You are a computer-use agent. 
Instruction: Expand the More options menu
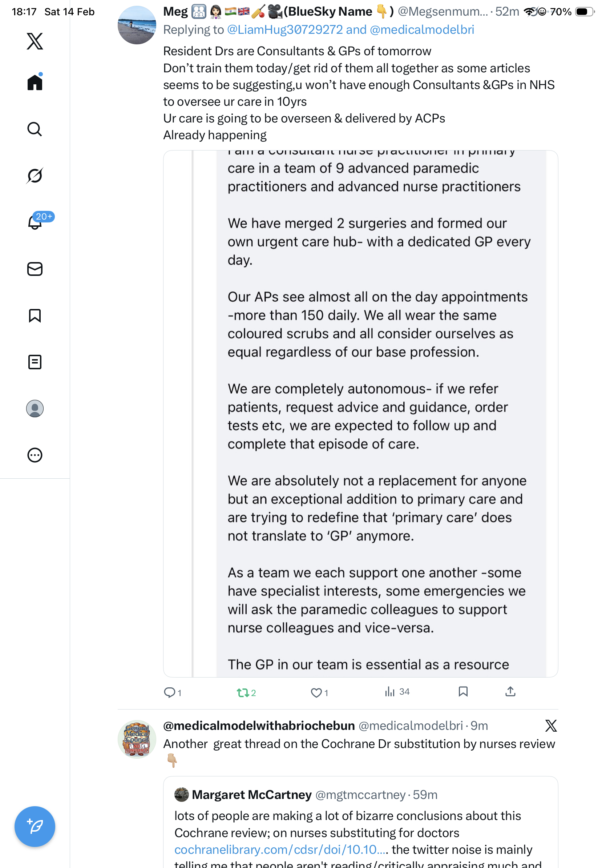pos(35,455)
